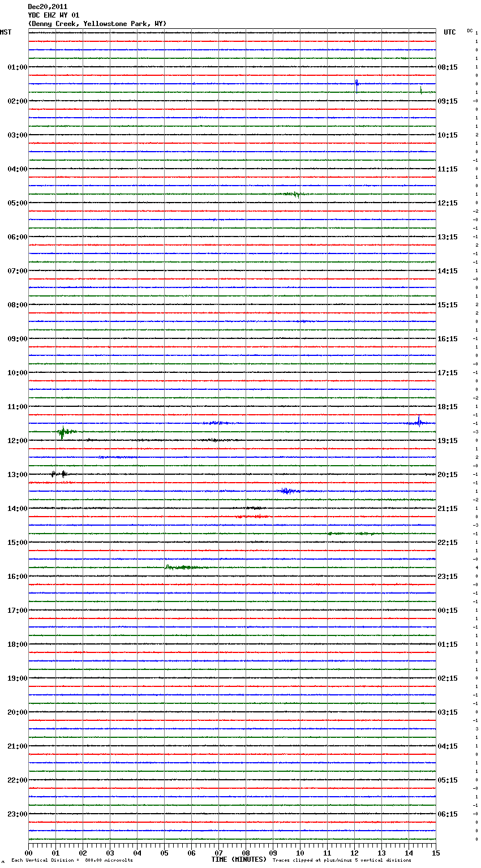Click the Dec20,2011 date label

(48, 7)
